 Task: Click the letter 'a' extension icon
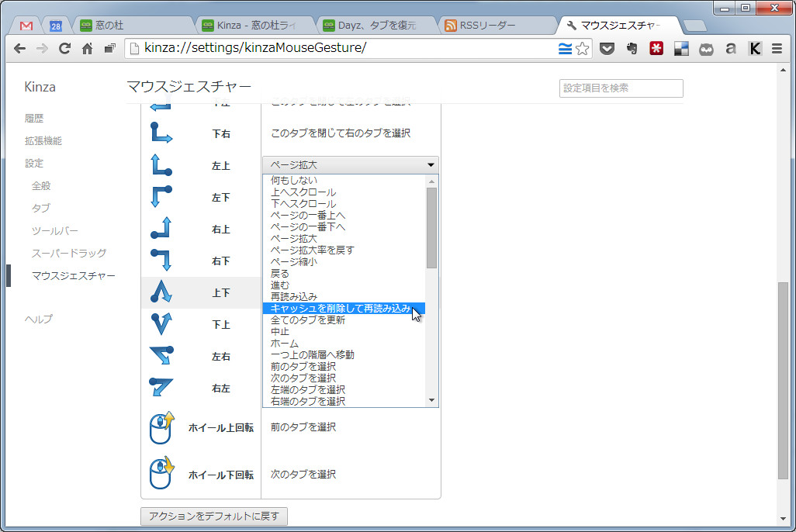[x=731, y=49]
